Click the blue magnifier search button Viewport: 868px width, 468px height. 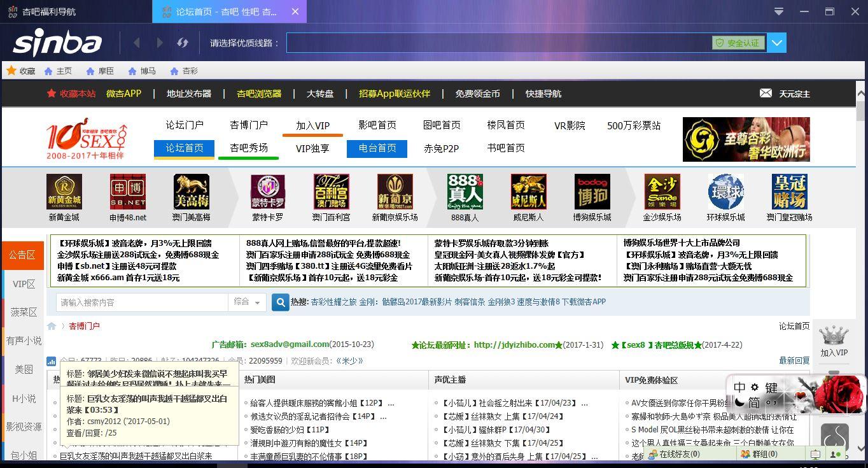point(280,302)
